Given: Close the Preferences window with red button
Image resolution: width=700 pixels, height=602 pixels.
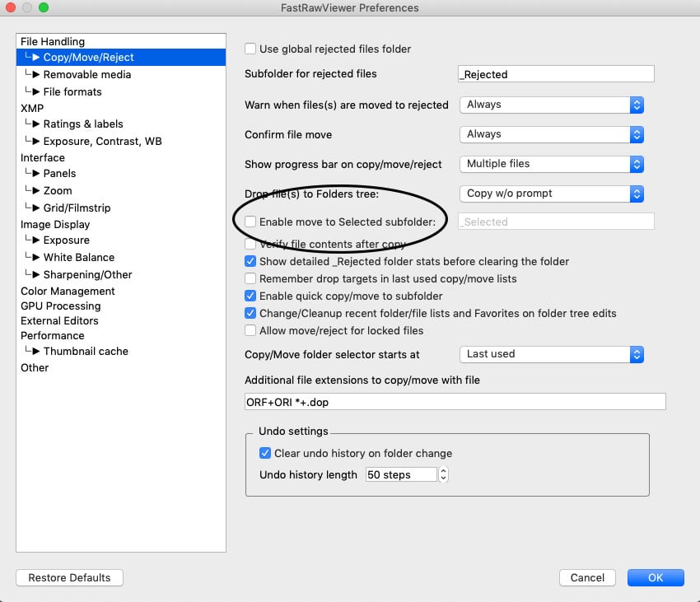Looking at the screenshot, I should (11, 7).
